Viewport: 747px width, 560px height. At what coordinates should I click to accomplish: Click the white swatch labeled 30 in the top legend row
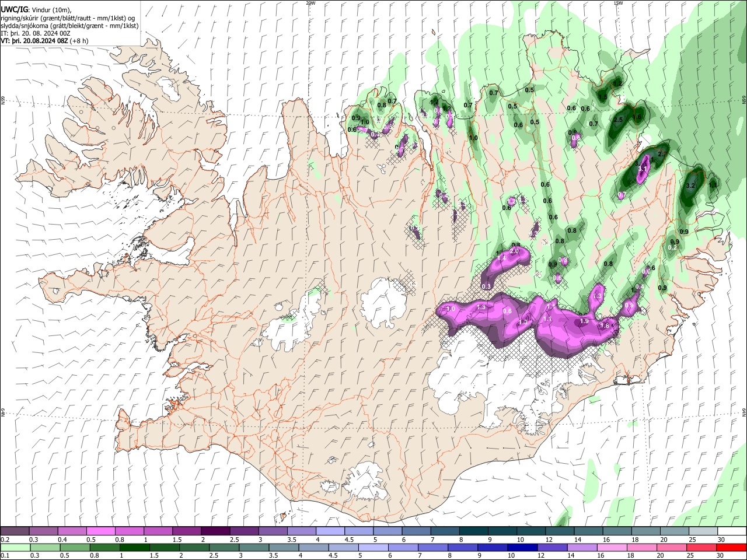pos(732,531)
